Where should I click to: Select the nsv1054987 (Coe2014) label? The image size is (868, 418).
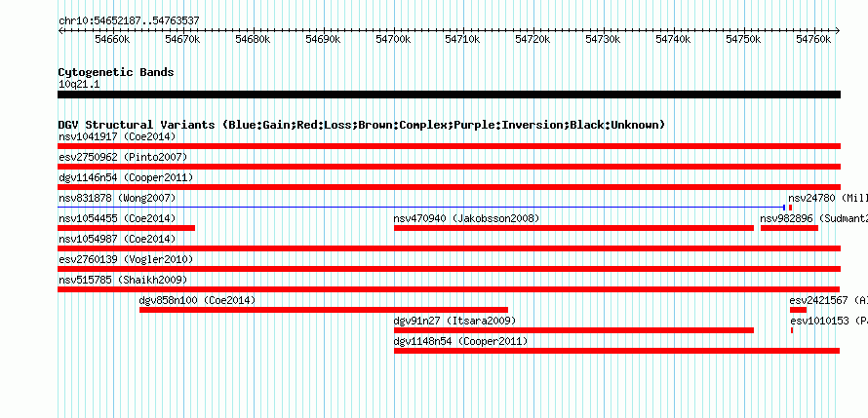coord(117,239)
